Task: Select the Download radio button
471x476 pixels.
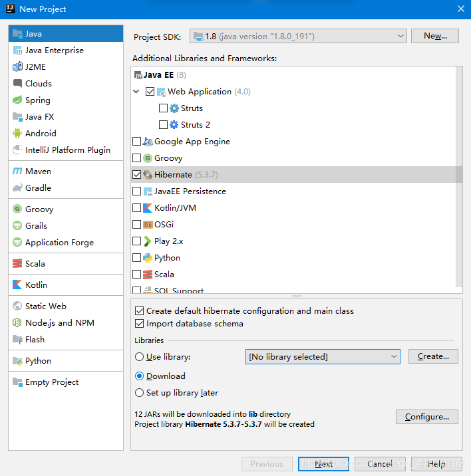Action: point(140,376)
